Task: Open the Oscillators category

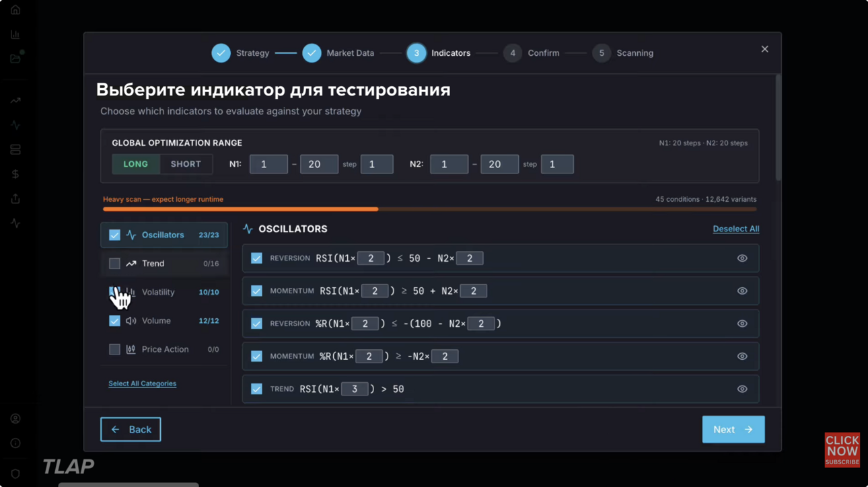Action: [164, 235]
